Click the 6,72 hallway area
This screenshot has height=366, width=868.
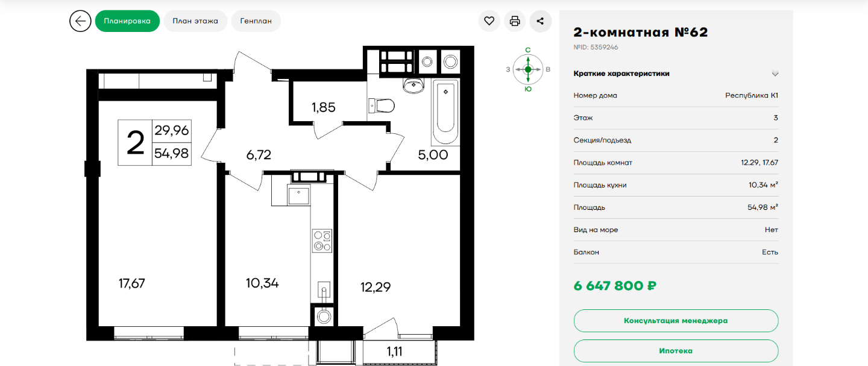click(x=259, y=155)
